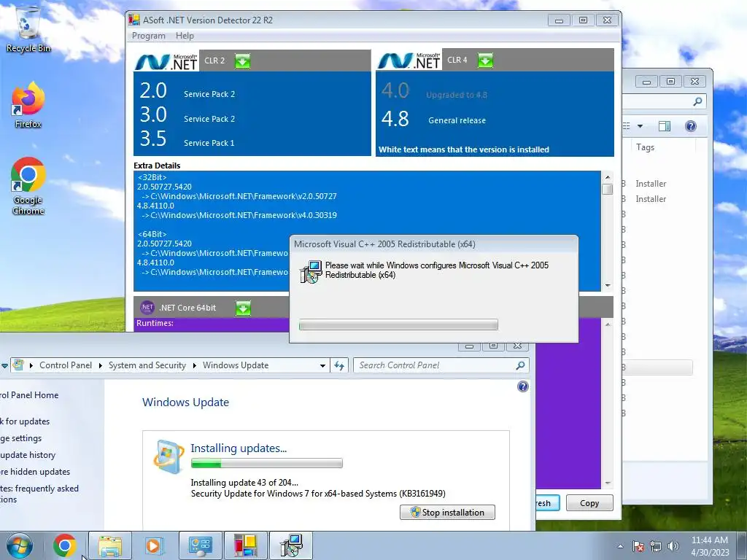Click the Explorer search magnifier icon
The width and height of the screenshot is (747, 560).
click(x=697, y=101)
